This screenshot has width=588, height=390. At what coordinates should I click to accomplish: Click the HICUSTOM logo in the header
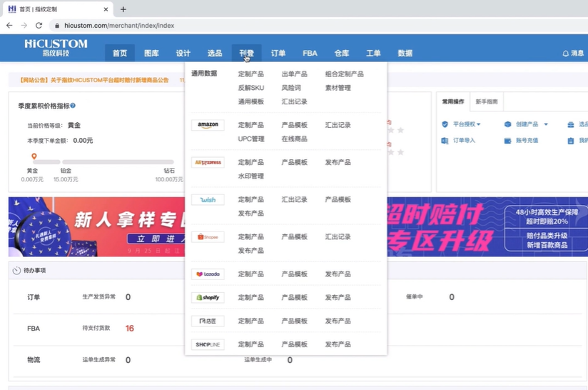tap(56, 48)
